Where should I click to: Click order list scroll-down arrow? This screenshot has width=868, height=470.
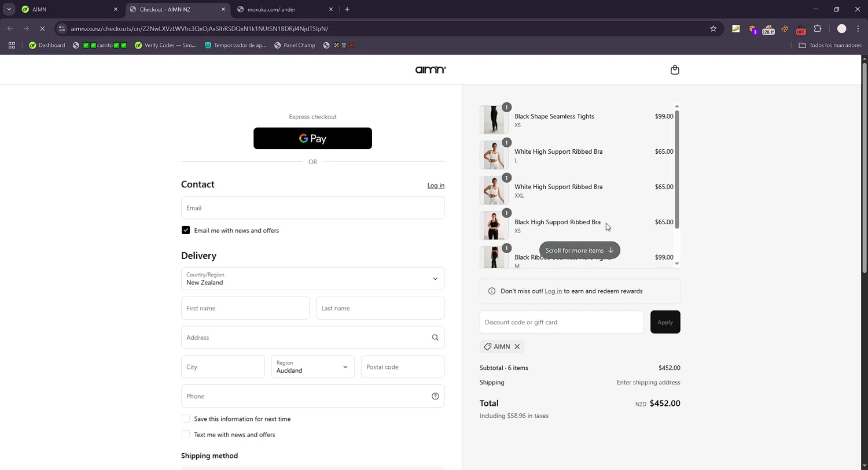tap(677, 264)
